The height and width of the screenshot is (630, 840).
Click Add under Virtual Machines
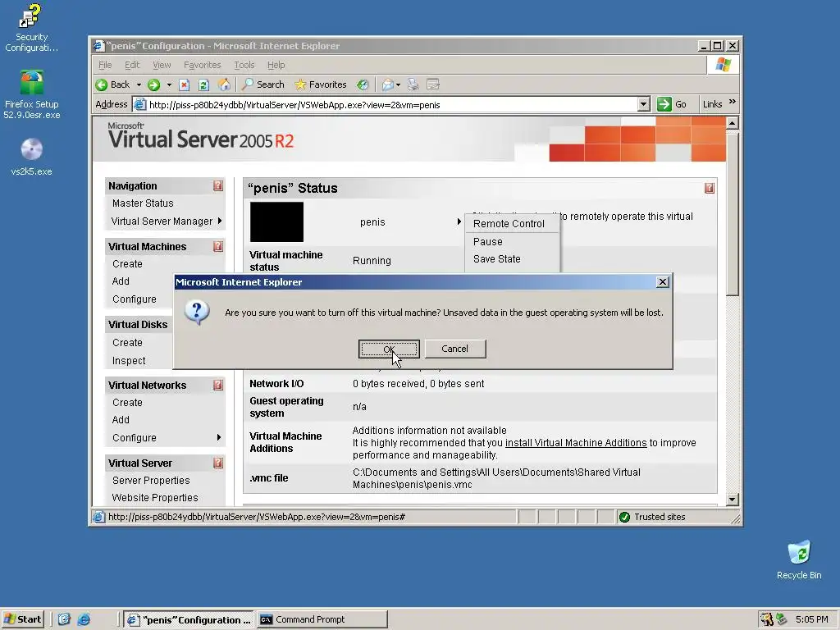[x=121, y=281]
